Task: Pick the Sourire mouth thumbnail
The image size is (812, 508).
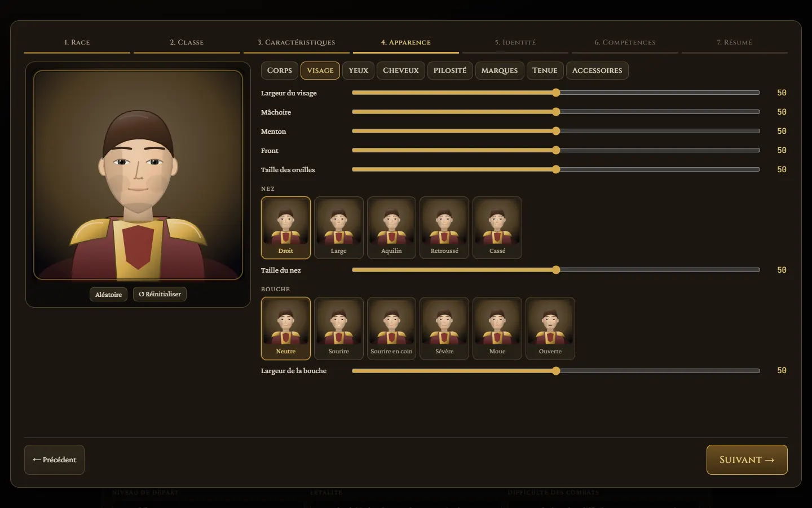Action: pyautogui.click(x=339, y=328)
